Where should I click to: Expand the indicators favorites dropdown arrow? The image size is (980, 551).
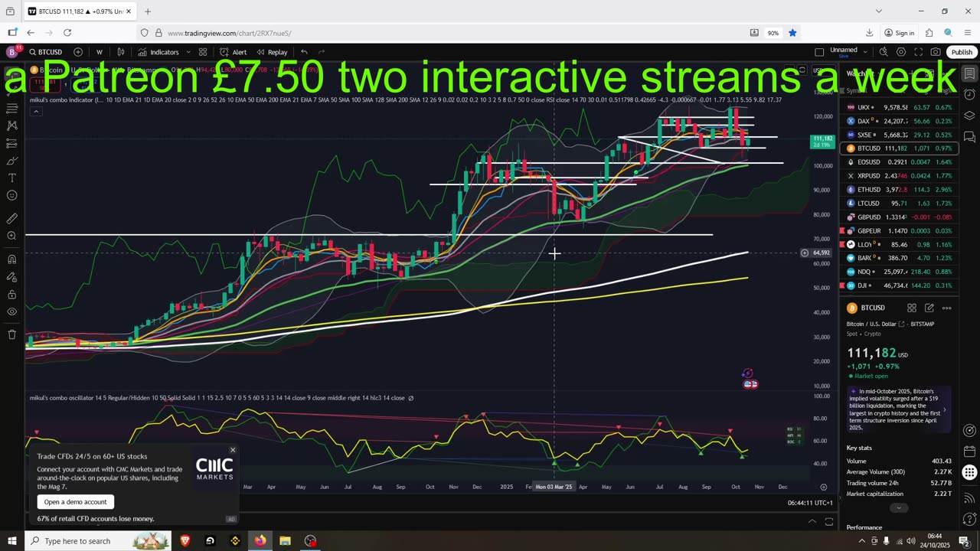point(188,52)
